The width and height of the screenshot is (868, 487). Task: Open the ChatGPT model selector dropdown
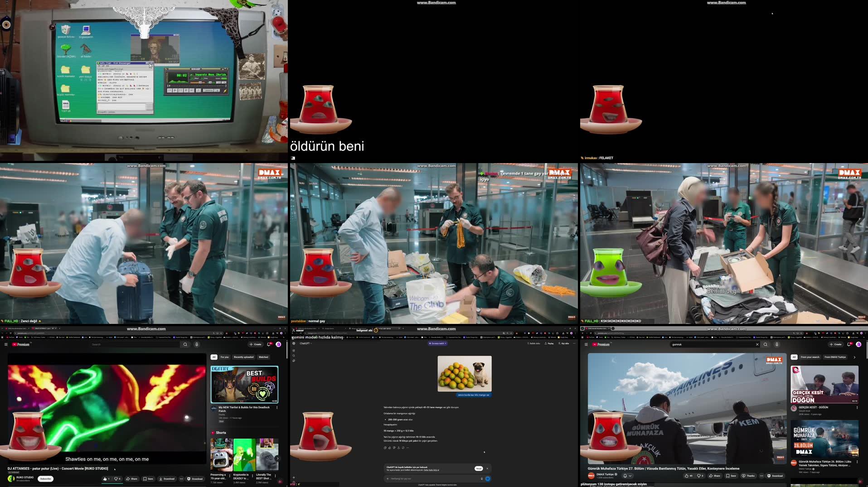pyautogui.click(x=305, y=343)
